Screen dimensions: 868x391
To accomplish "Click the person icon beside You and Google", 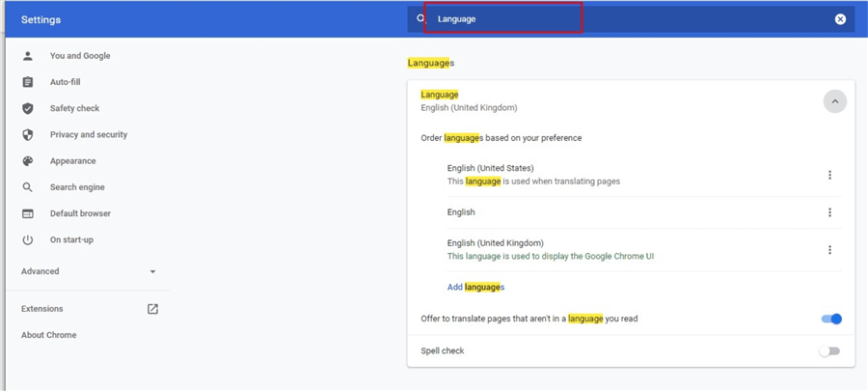I will (x=28, y=56).
